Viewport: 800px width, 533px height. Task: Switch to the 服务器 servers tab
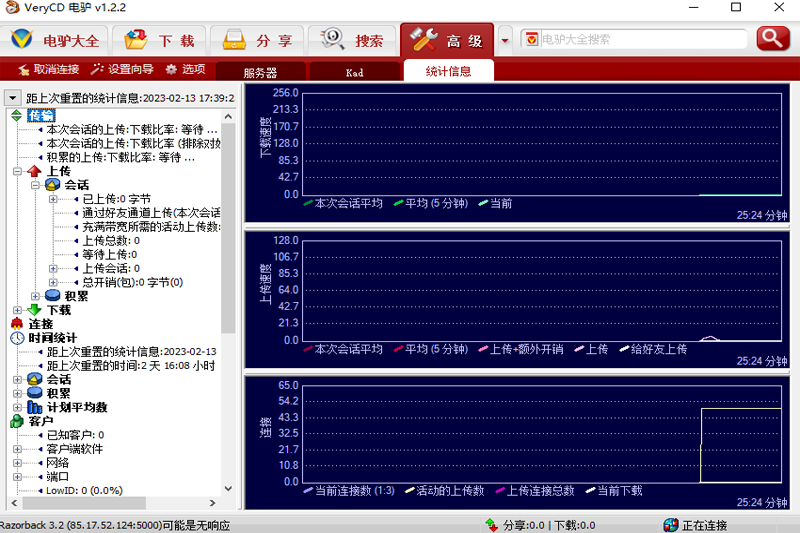click(259, 72)
